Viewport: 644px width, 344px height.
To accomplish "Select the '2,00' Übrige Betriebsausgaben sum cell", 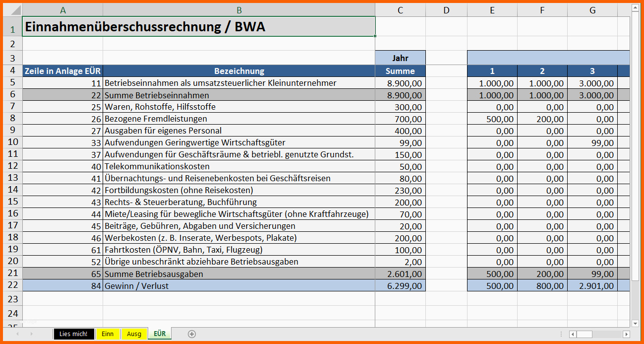I will [400, 262].
